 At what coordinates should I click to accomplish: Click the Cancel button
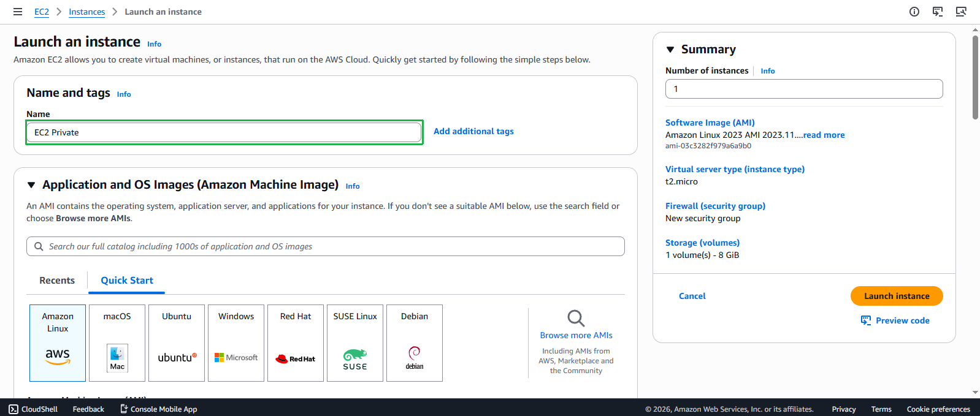[x=692, y=296]
